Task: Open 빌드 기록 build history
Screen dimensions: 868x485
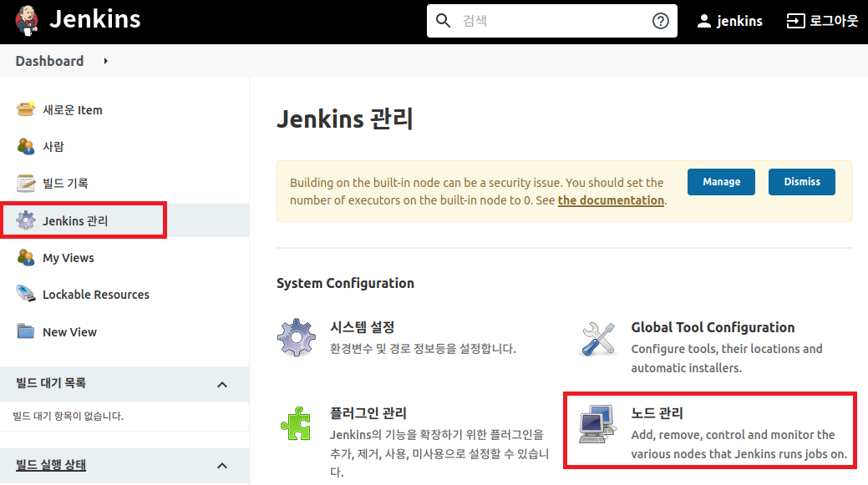Action: pyautogui.click(x=65, y=183)
